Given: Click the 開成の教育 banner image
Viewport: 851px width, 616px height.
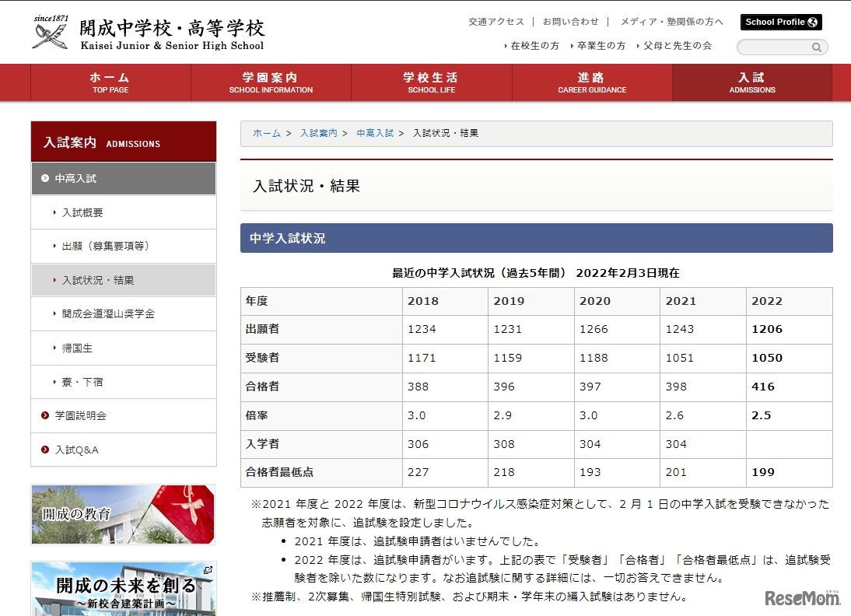Looking at the screenshot, I should [x=123, y=514].
